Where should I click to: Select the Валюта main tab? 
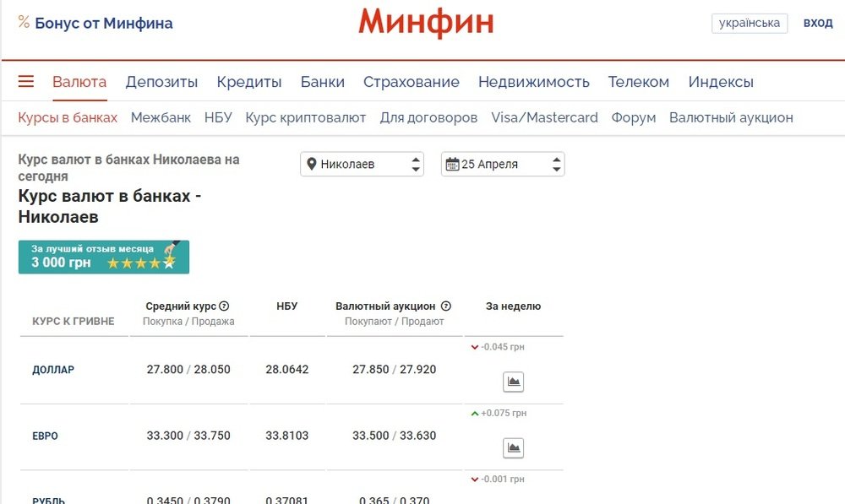pyautogui.click(x=79, y=82)
